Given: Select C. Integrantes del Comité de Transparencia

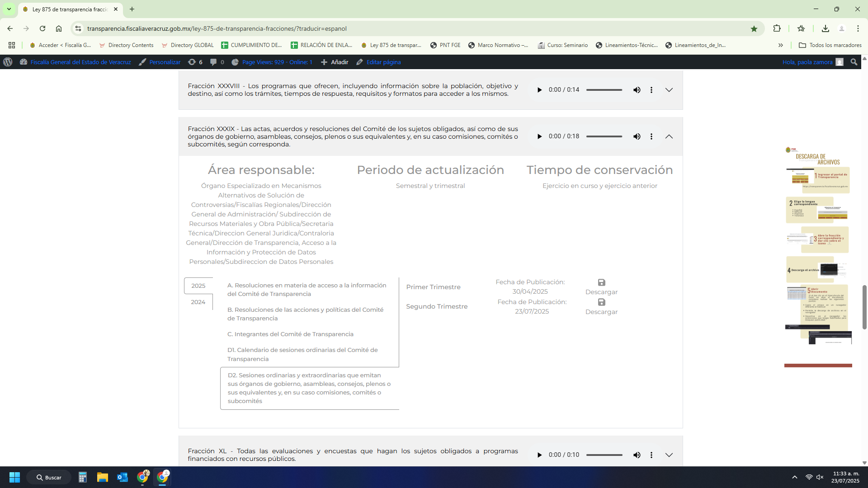Looking at the screenshot, I should tap(290, 334).
